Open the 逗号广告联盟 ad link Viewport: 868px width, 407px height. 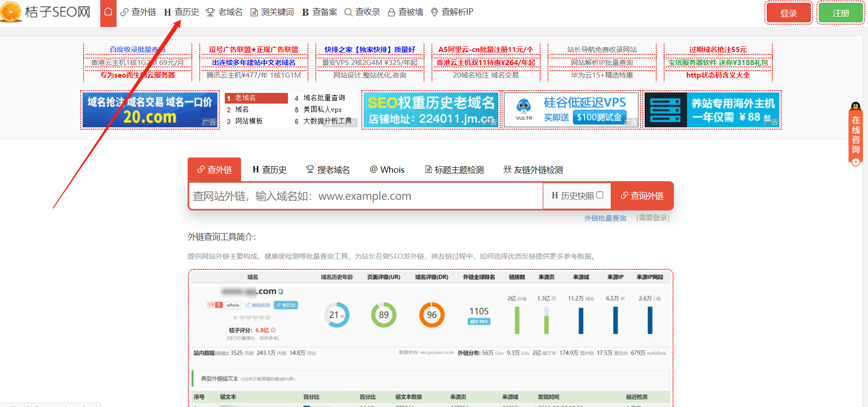254,49
